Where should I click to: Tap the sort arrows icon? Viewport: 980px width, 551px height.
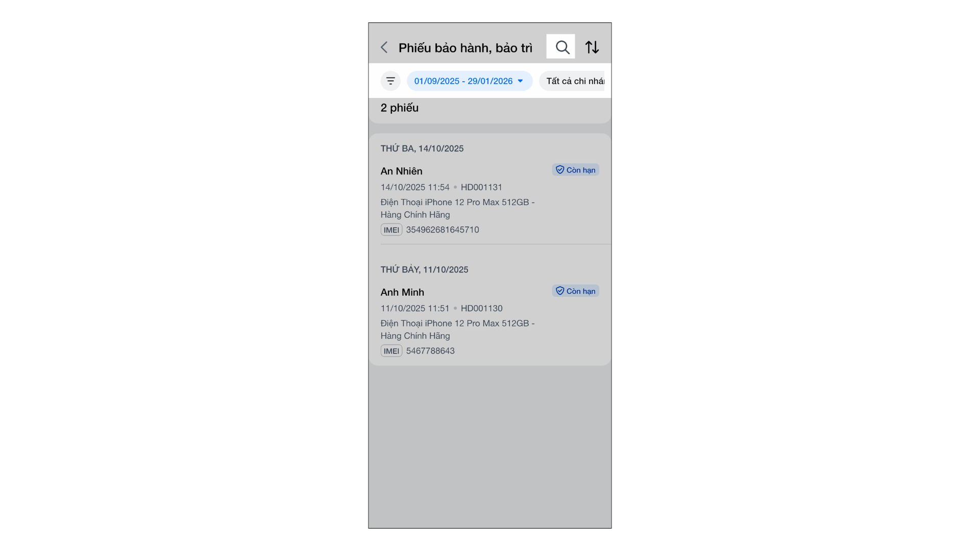pyautogui.click(x=592, y=47)
